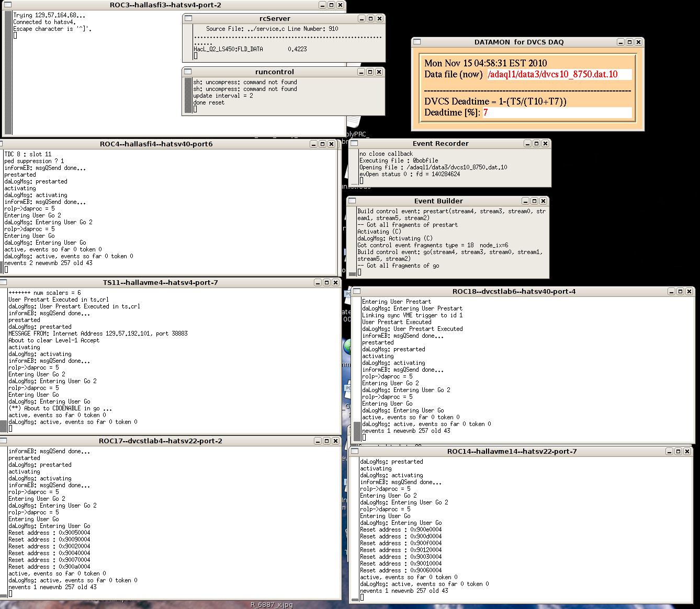
Task: Open window menu of ROC14 terminal
Action: pyautogui.click(x=354, y=451)
